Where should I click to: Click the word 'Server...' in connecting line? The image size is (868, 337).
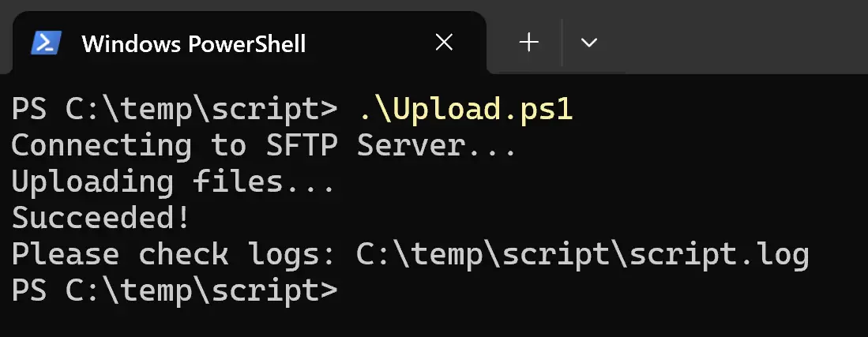tap(438, 146)
